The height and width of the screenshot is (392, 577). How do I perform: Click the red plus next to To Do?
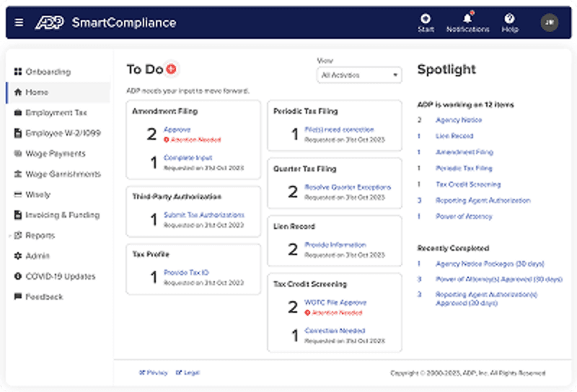pyautogui.click(x=171, y=69)
